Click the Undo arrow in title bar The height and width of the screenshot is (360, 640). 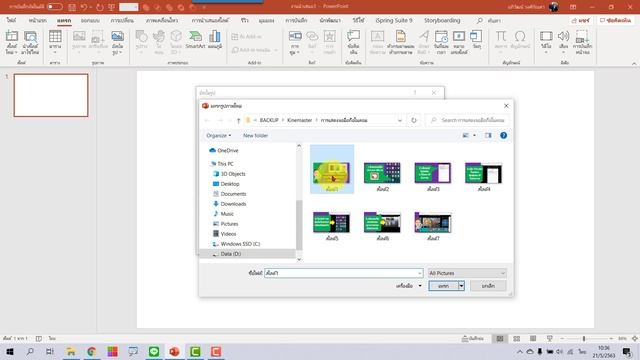coord(84,7)
